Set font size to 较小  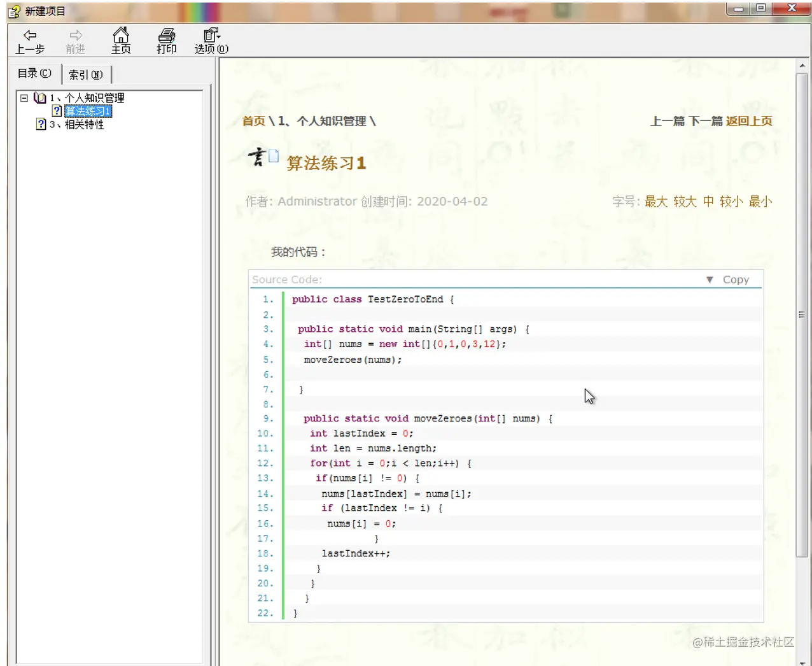[x=731, y=202]
